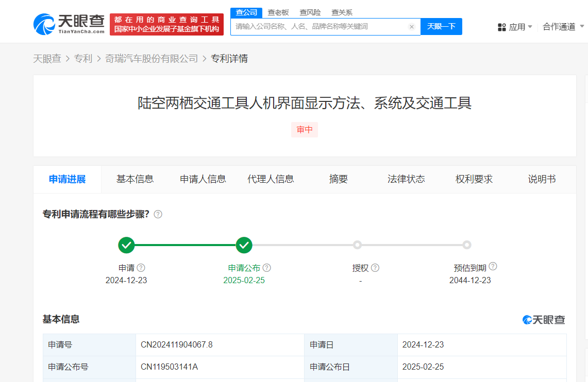Switch to the 说明书 tab

point(542,179)
